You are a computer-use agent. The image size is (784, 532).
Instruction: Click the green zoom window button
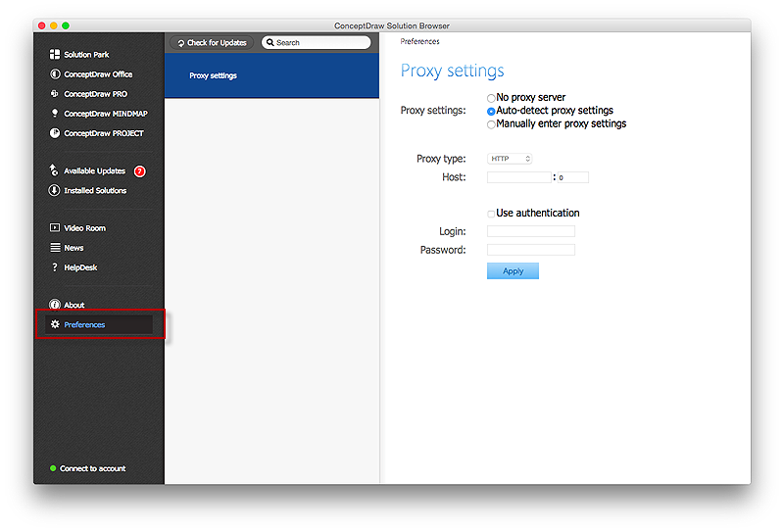tap(66, 25)
